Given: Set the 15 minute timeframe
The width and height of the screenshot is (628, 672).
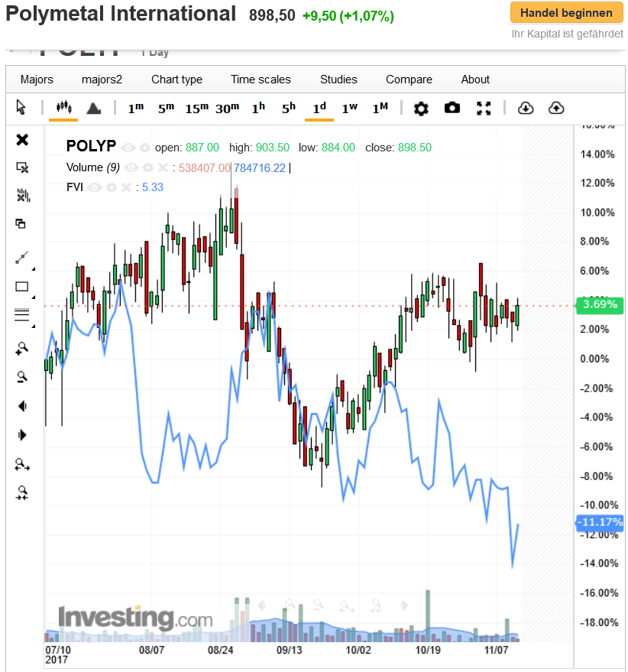Looking at the screenshot, I should pyautogui.click(x=196, y=108).
